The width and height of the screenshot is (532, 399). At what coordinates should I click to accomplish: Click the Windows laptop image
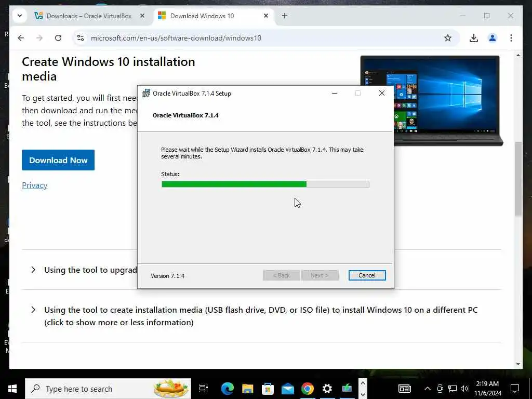432,101
